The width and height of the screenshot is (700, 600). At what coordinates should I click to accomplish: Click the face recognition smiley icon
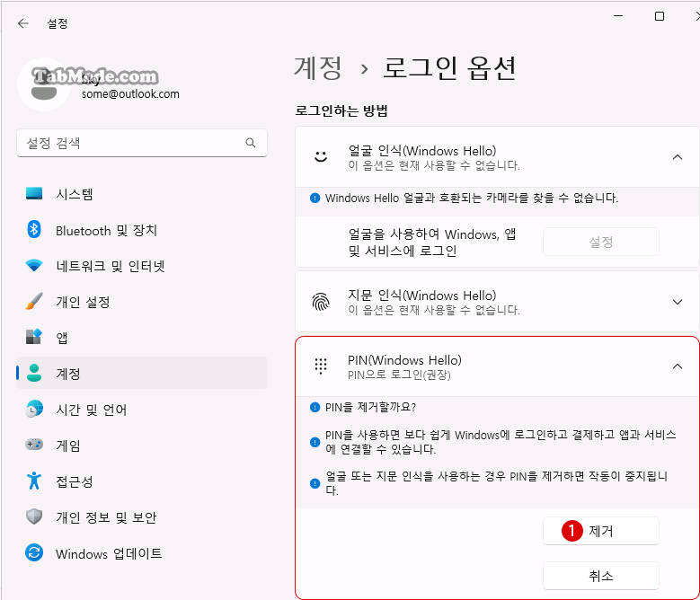[321, 156]
